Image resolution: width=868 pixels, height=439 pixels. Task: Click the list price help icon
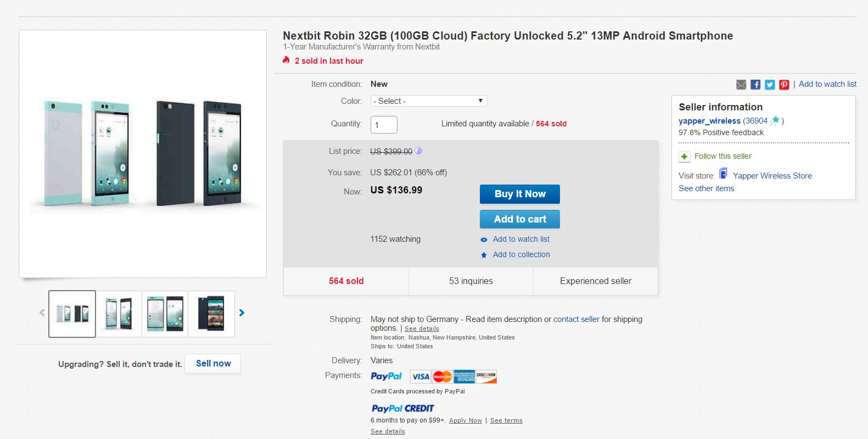418,151
